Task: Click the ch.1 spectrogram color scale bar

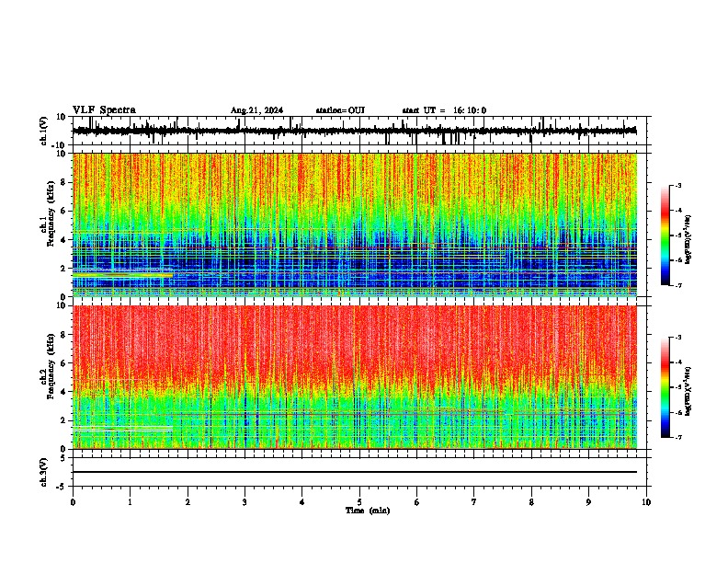Action: [665, 236]
